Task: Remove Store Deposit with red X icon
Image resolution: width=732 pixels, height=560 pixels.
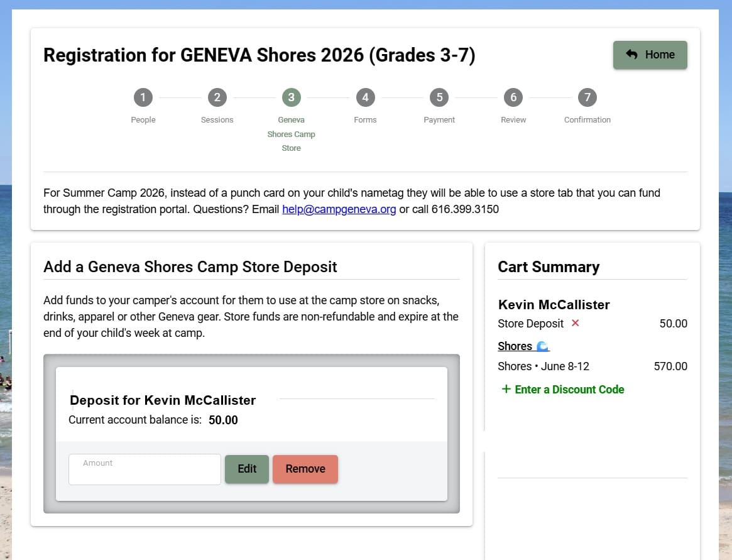Action: 575,323
